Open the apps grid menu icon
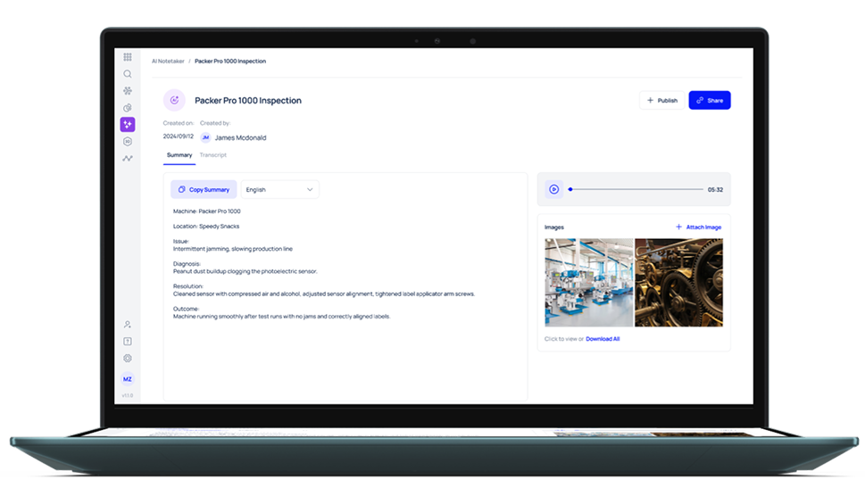 [x=128, y=57]
